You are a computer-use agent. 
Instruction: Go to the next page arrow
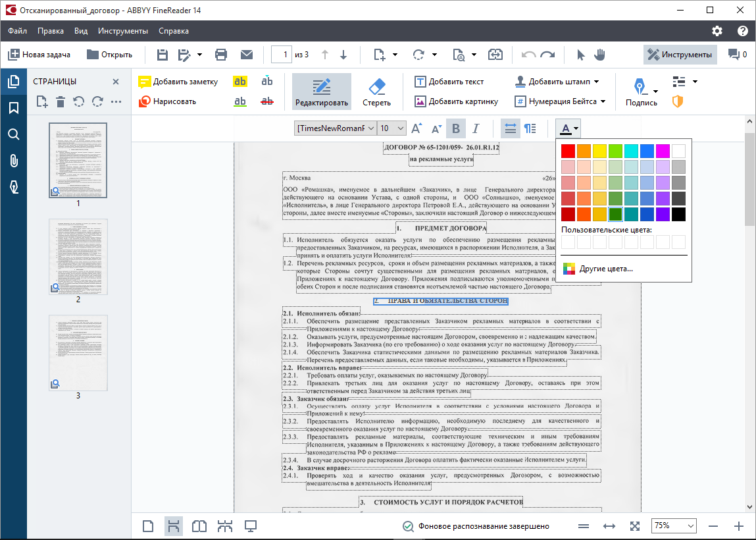(343, 55)
